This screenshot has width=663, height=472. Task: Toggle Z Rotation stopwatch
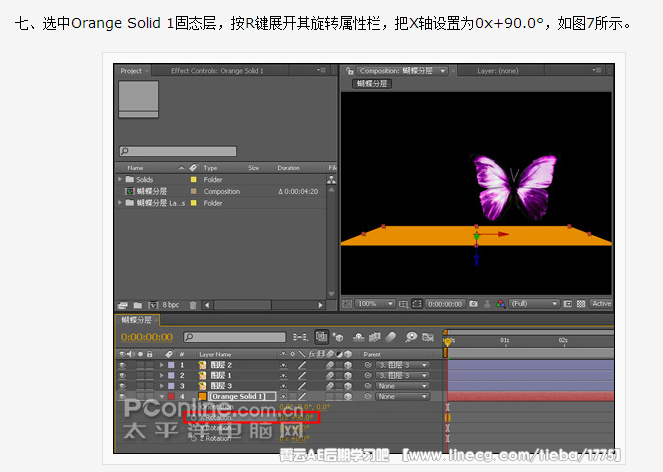[x=194, y=439]
